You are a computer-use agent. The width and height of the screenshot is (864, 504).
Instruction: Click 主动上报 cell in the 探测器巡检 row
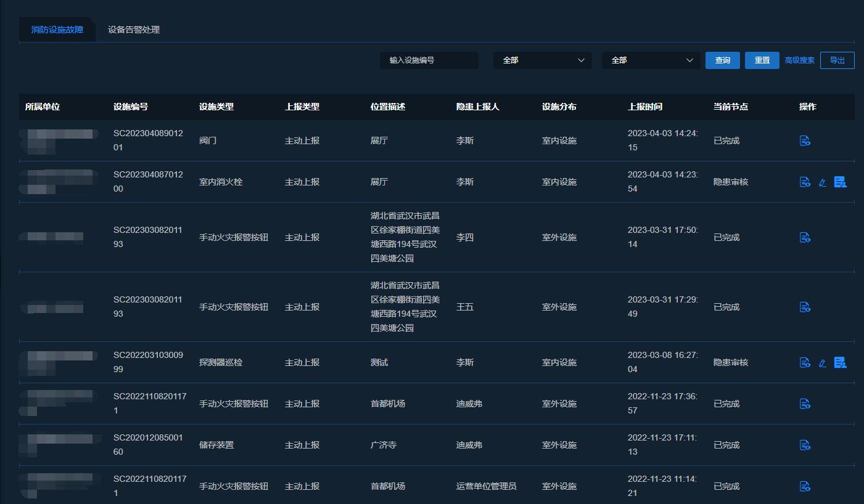point(302,362)
